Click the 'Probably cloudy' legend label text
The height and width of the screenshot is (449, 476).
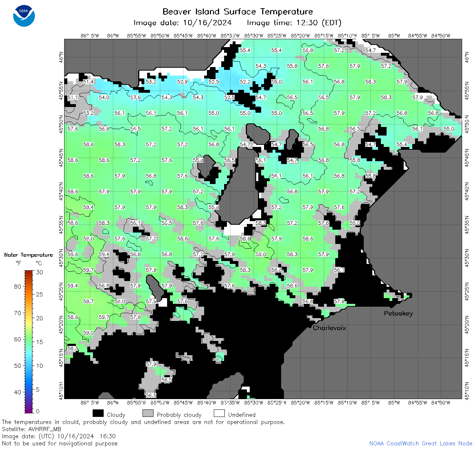coord(179,415)
